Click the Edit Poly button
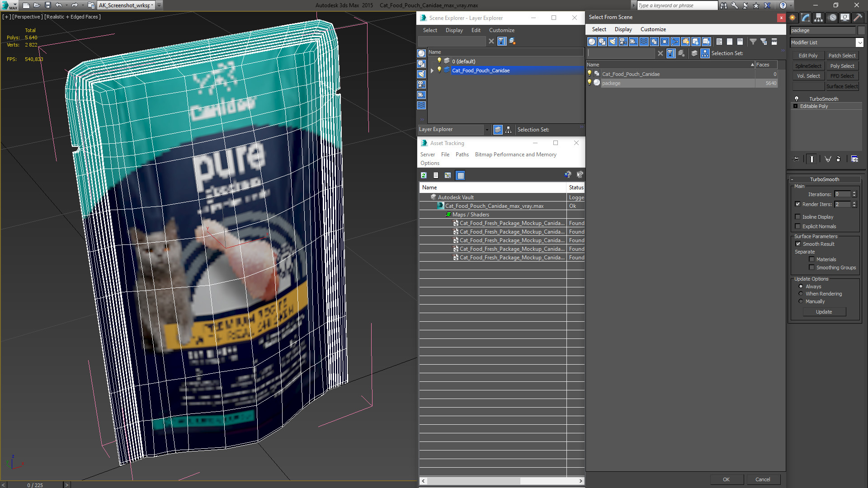The image size is (868, 488). [x=808, y=56]
